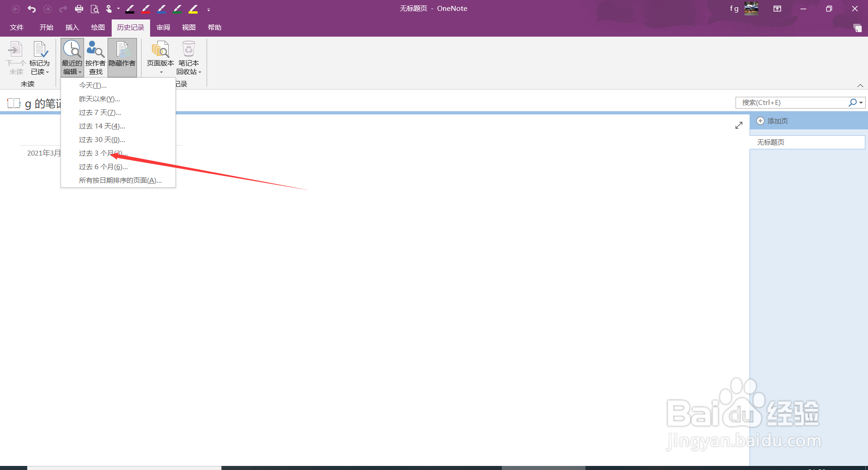The width and height of the screenshot is (868, 470).
Task: Open Print Preview icon in the quick access toolbar
Action: click(94, 9)
